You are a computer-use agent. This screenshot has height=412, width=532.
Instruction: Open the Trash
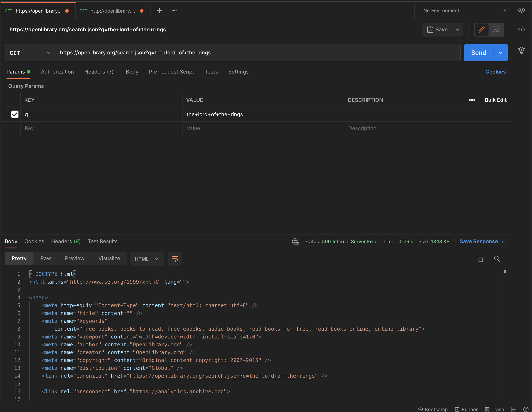[494, 409]
